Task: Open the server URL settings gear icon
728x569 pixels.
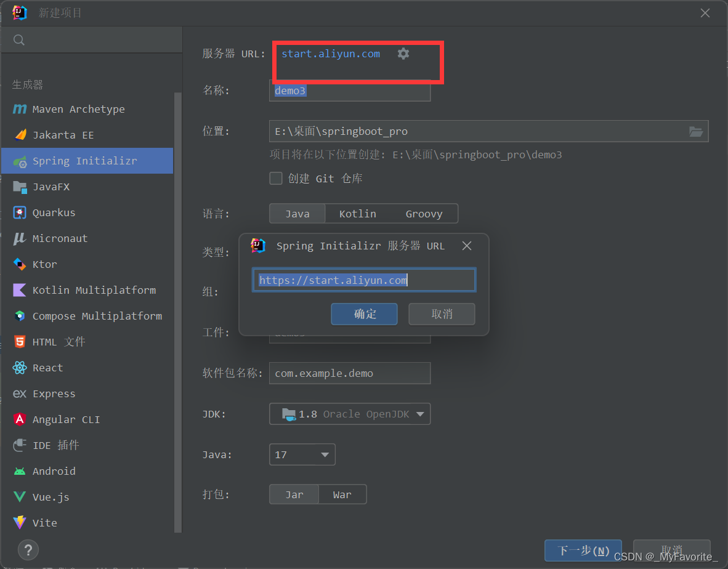Action: tap(403, 54)
